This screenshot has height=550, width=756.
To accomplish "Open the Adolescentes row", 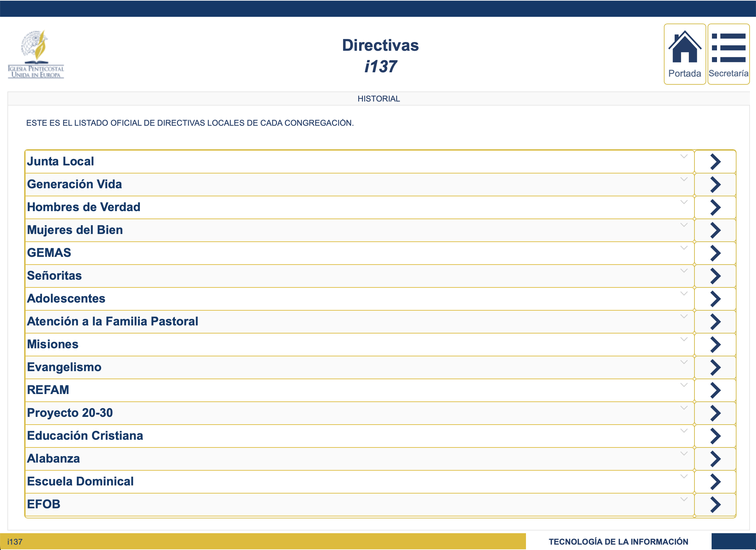I will pos(66,299).
